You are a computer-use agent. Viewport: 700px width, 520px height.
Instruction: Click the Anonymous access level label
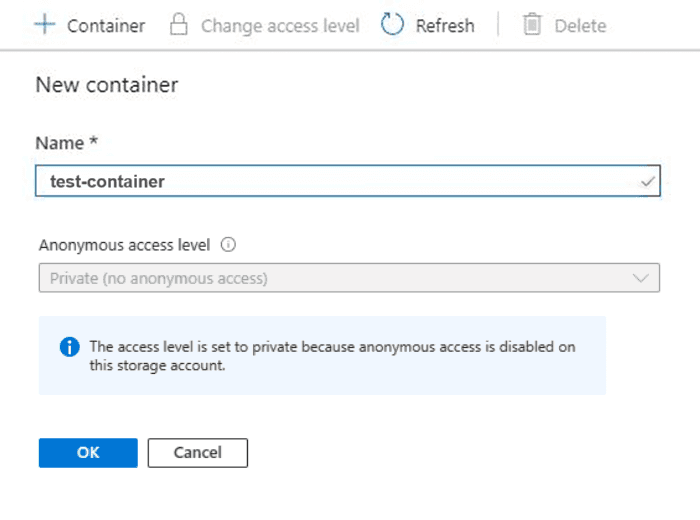(x=125, y=244)
